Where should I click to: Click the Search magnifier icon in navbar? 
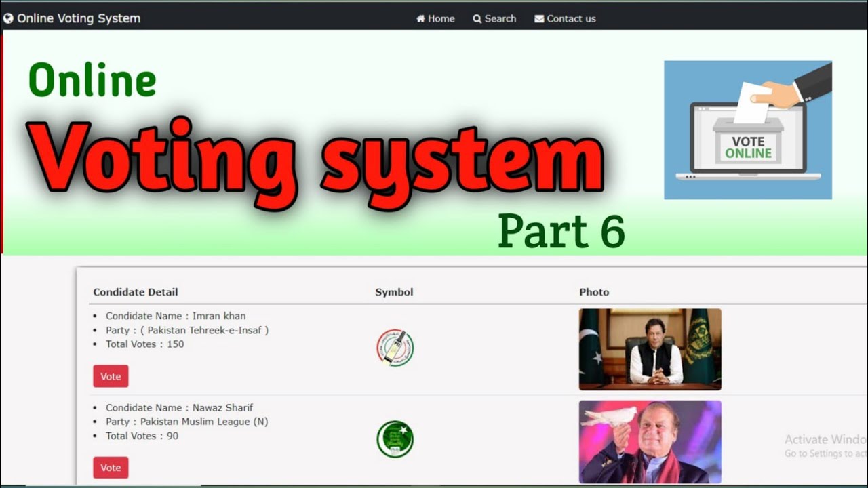pos(477,18)
